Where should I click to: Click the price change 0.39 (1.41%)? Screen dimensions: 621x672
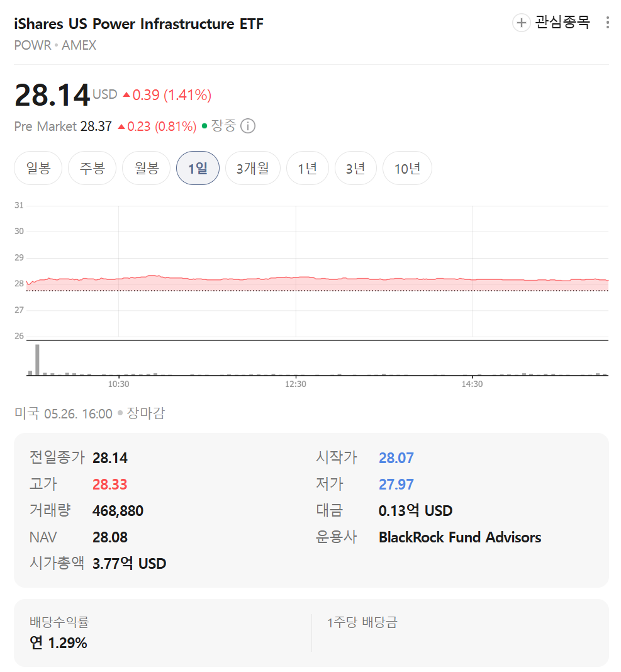pyautogui.click(x=167, y=95)
